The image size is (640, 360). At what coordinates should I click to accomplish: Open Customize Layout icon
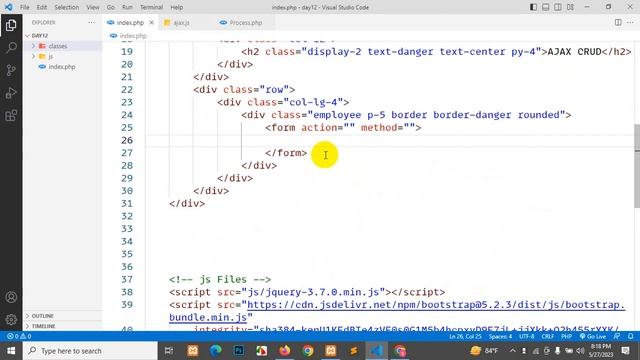click(570, 7)
